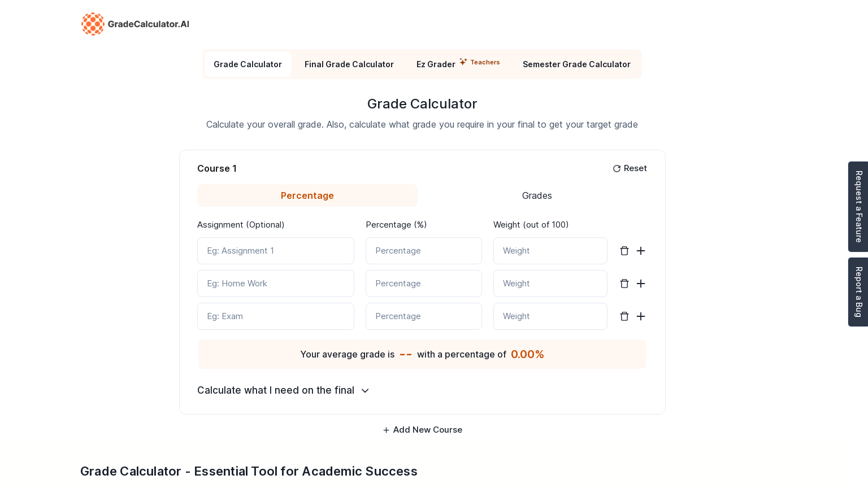Click Add New Course
Screen dimensions: 868x488
click(422, 430)
